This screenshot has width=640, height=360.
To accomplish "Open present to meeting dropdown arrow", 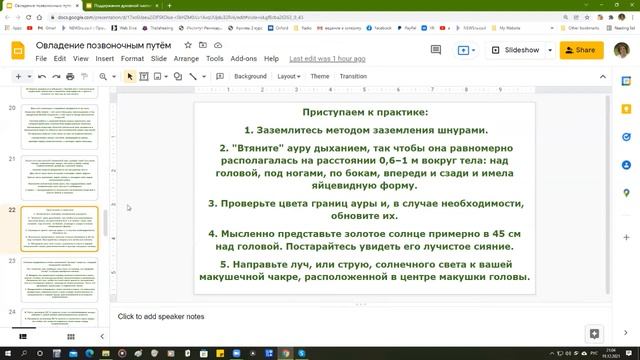I will click(x=473, y=50).
